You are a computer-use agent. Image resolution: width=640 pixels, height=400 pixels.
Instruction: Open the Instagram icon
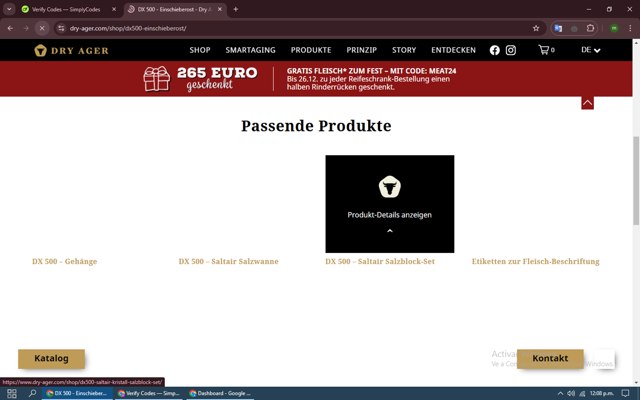[511, 50]
